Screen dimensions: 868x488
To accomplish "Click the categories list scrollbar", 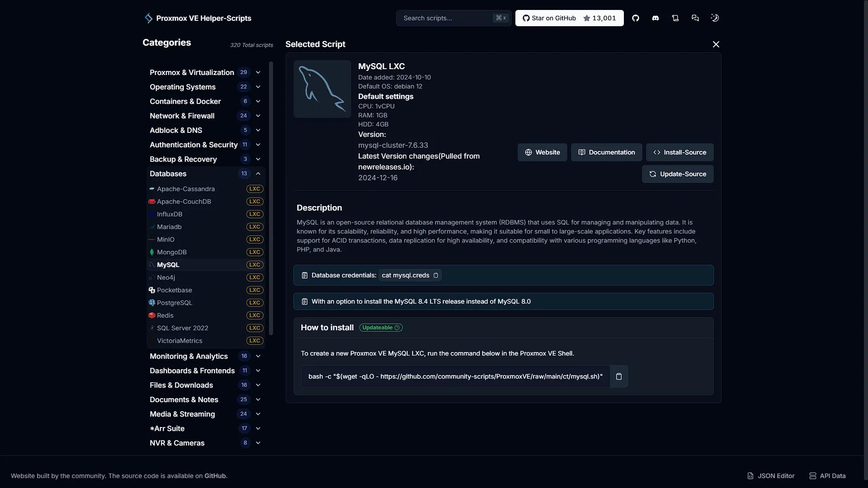I will click(x=271, y=198).
